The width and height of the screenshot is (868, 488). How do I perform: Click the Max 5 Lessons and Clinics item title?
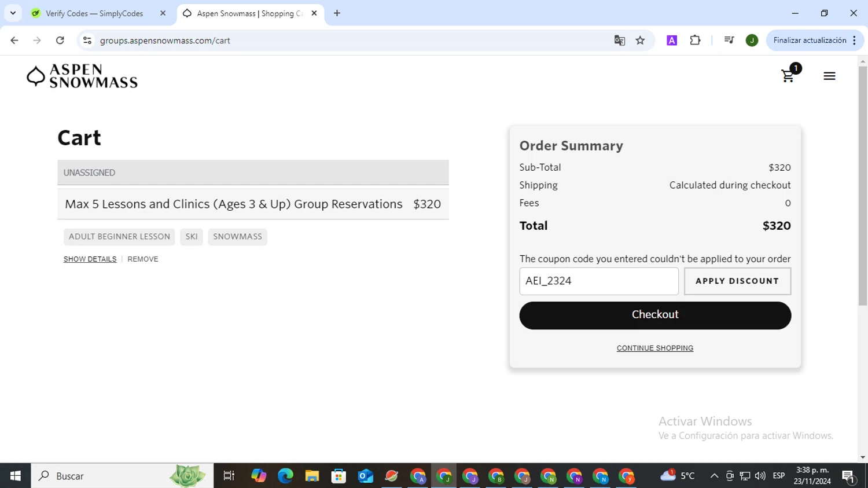(x=234, y=204)
